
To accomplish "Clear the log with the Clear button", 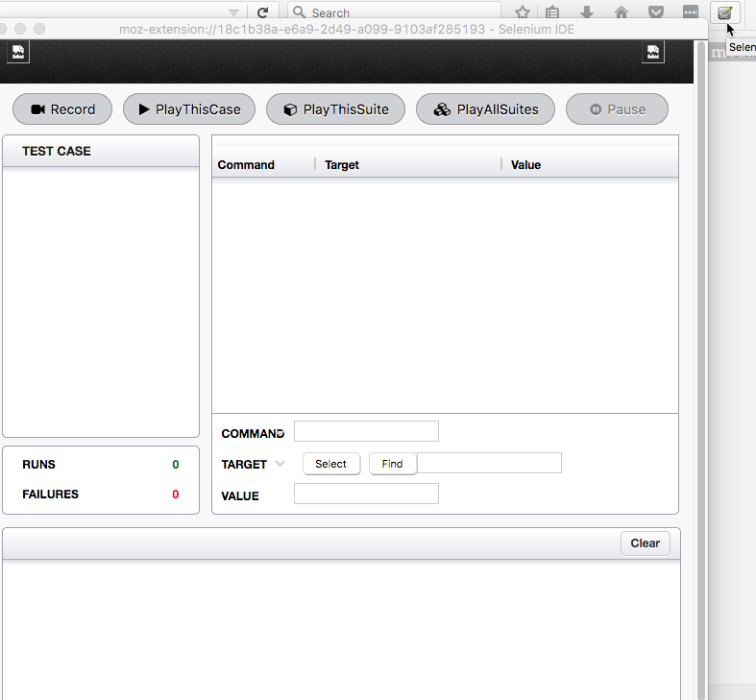I will (646, 543).
